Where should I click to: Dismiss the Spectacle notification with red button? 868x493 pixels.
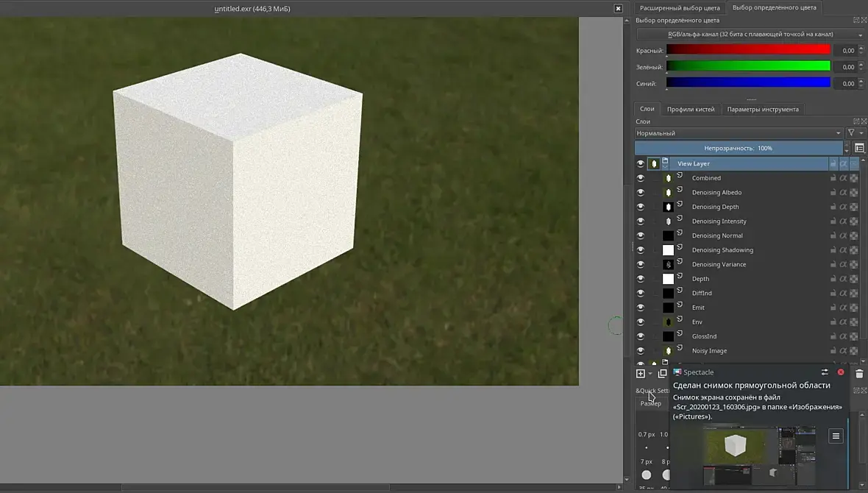[x=841, y=372]
